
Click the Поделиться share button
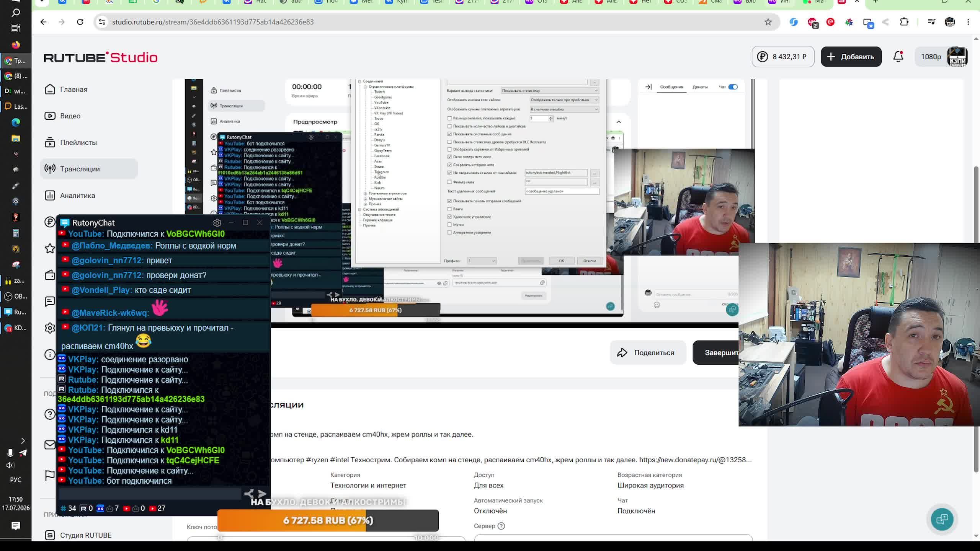click(x=648, y=352)
